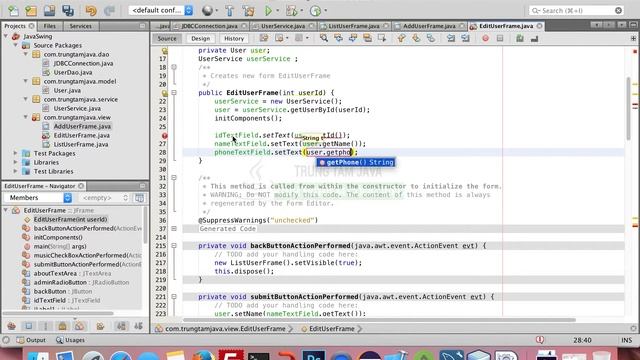
Task: Expand the Test Packages node
Action: [x=16, y=153]
